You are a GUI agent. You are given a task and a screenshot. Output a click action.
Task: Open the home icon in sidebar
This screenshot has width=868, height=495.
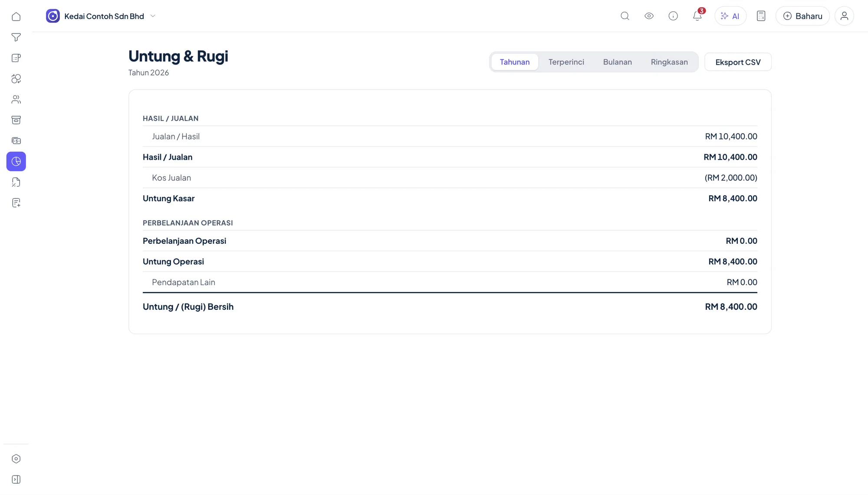pos(16,16)
